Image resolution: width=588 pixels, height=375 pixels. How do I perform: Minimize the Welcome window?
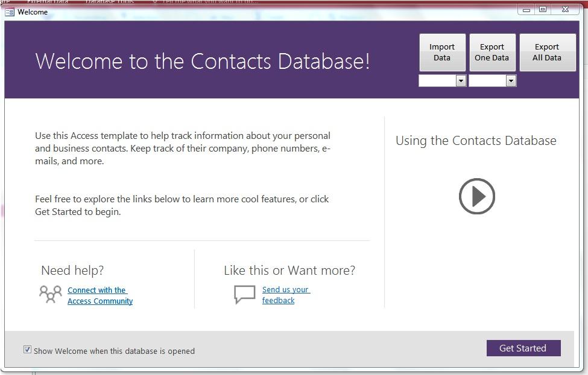click(526, 10)
